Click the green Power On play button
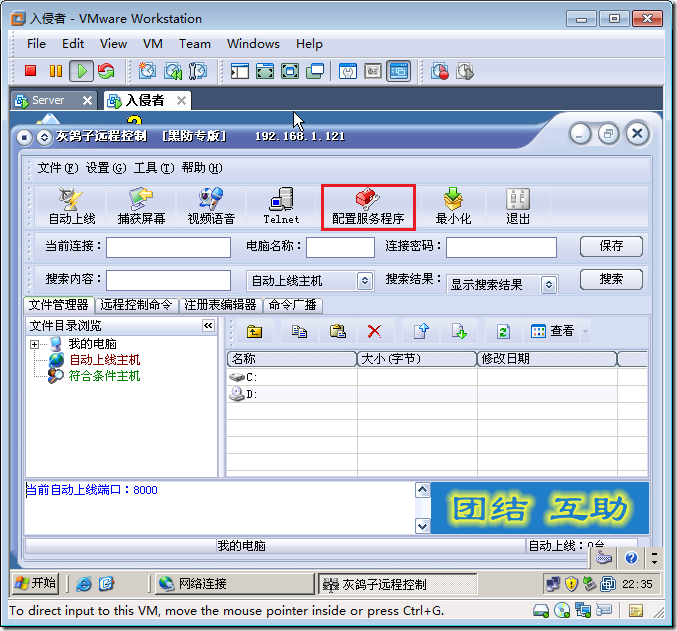Image resolution: width=677 pixels, height=631 pixels. coord(82,71)
